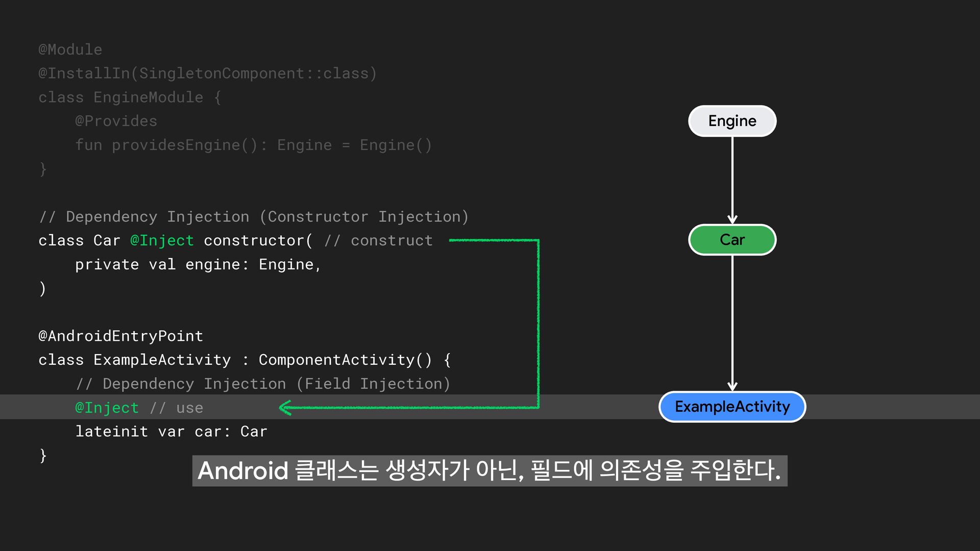Viewport: 980px width, 551px height.
Task: Click the highlighted @Inject field annotation
Action: (107, 408)
